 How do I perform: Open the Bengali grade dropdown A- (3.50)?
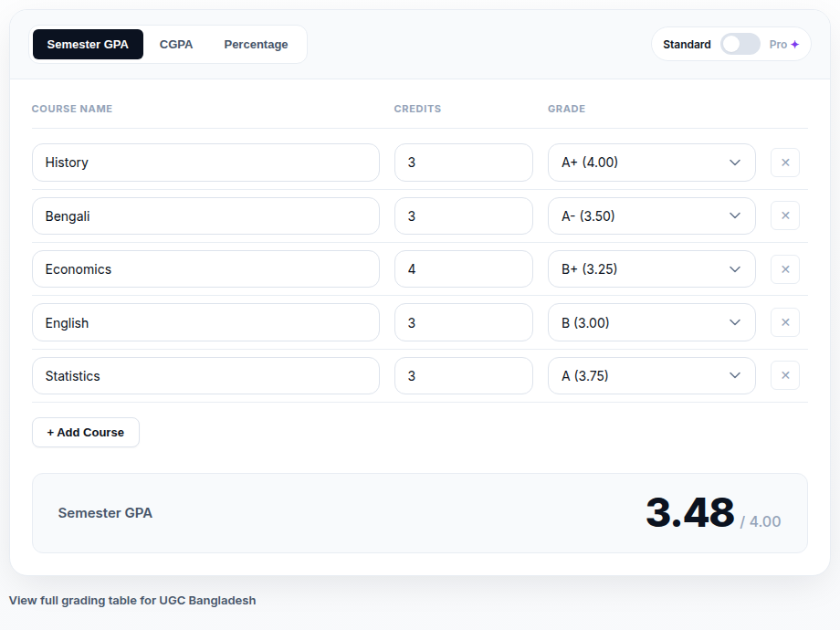point(651,215)
